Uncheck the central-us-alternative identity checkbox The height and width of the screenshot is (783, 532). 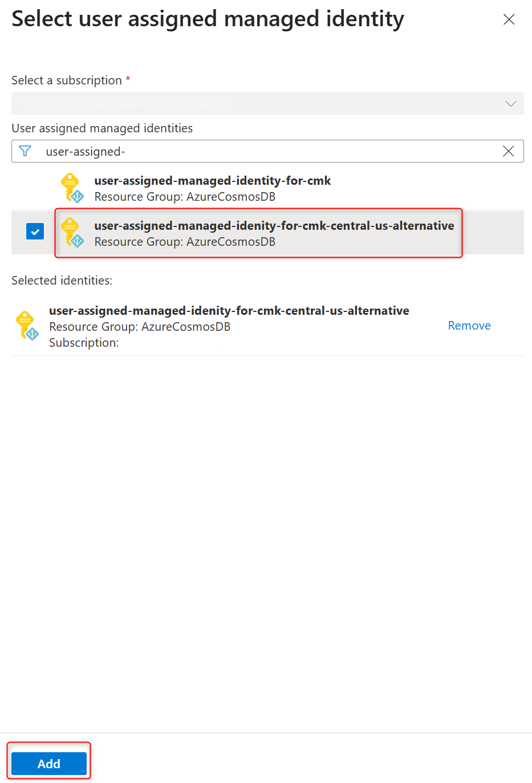(35, 232)
